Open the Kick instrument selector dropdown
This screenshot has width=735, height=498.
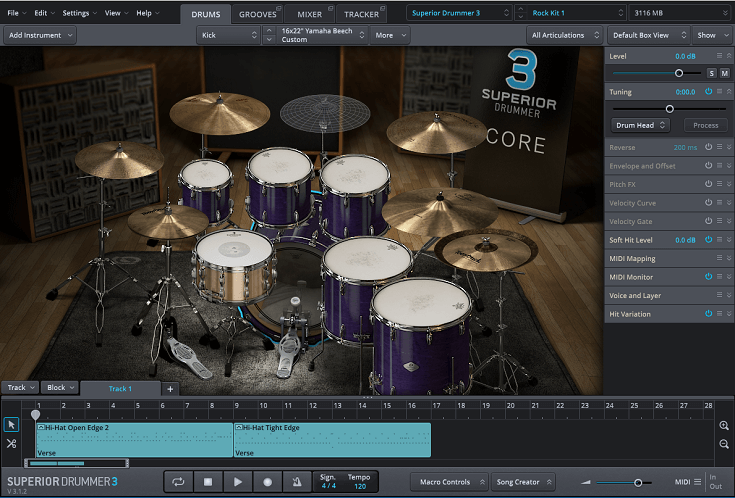(x=229, y=35)
